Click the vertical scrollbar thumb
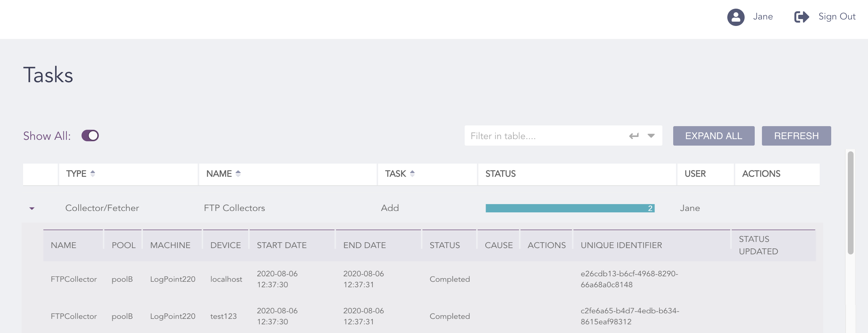The image size is (868, 333). pos(850,202)
